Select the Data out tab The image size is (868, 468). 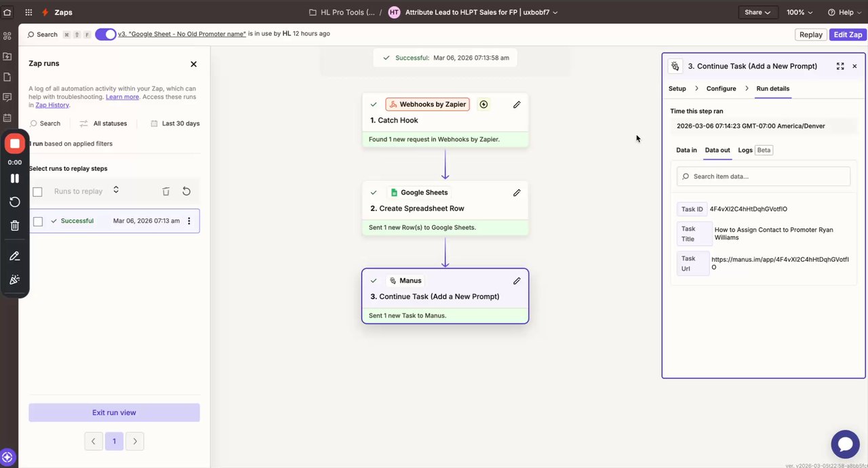click(x=717, y=150)
